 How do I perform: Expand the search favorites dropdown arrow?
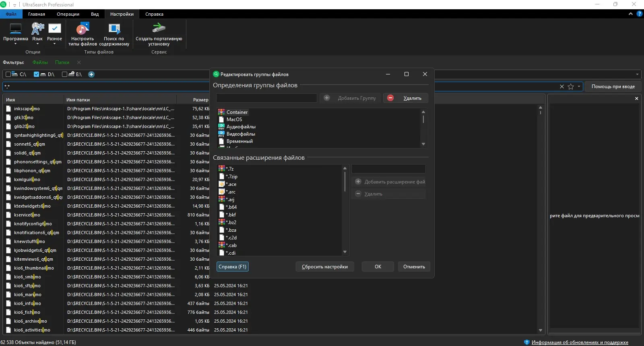pyautogui.click(x=579, y=86)
